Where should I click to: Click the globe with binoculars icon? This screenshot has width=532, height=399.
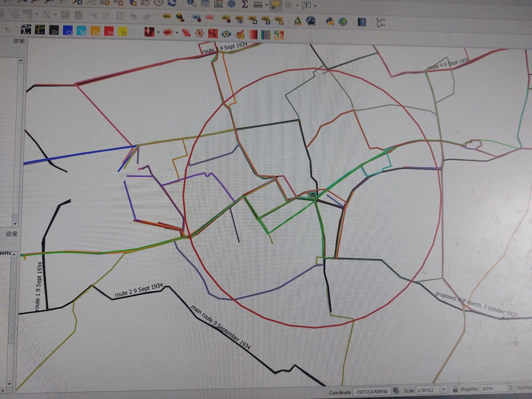click(311, 21)
